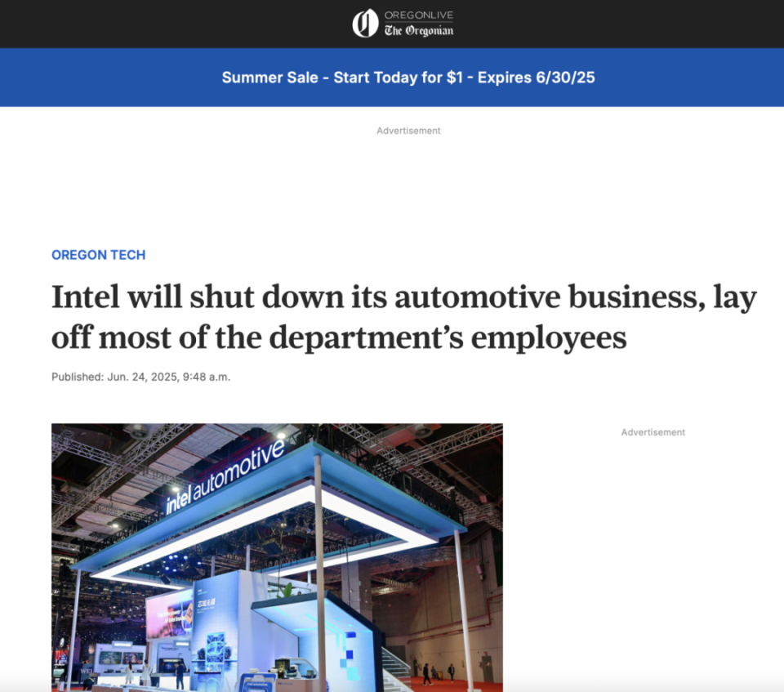Screen dimensions: 784x692
Task: Open the Summer Sale subscription banner
Action: pyautogui.click(x=392, y=78)
